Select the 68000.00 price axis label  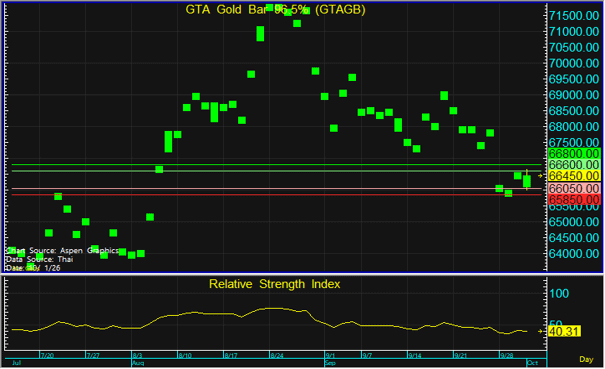point(574,126)
